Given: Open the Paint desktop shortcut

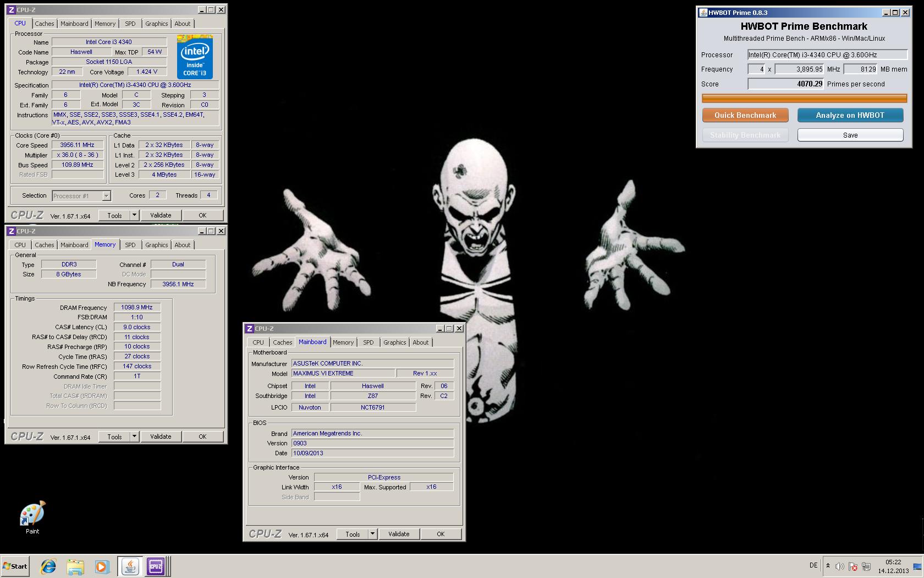Looking at the screenshot, I should [x=32, y=517].
